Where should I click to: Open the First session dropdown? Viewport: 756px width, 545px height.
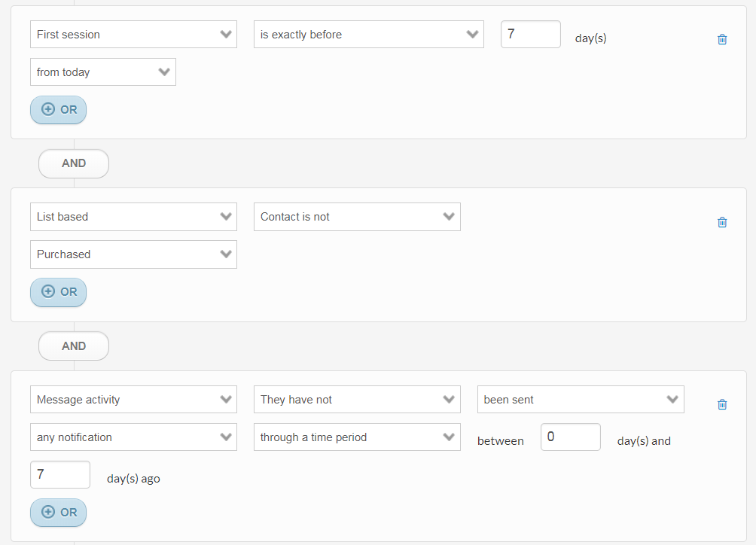[x=133, y=35]
